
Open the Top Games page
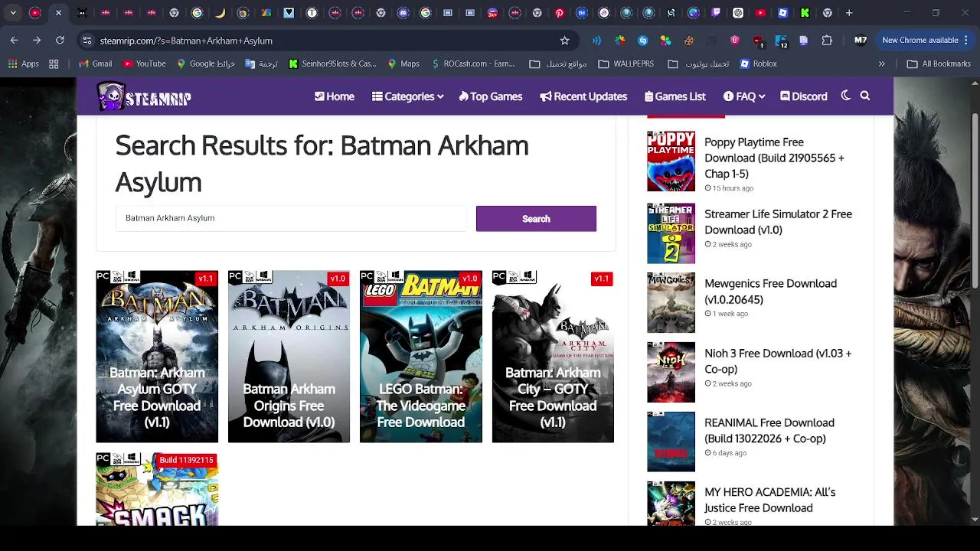tap(491, 96)
